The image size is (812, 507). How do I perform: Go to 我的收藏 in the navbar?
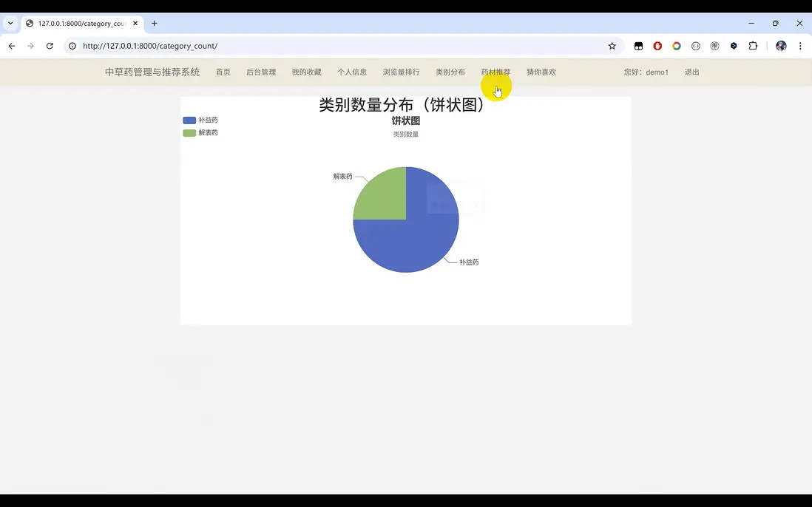pyautogui.click(x=307, y=72)
